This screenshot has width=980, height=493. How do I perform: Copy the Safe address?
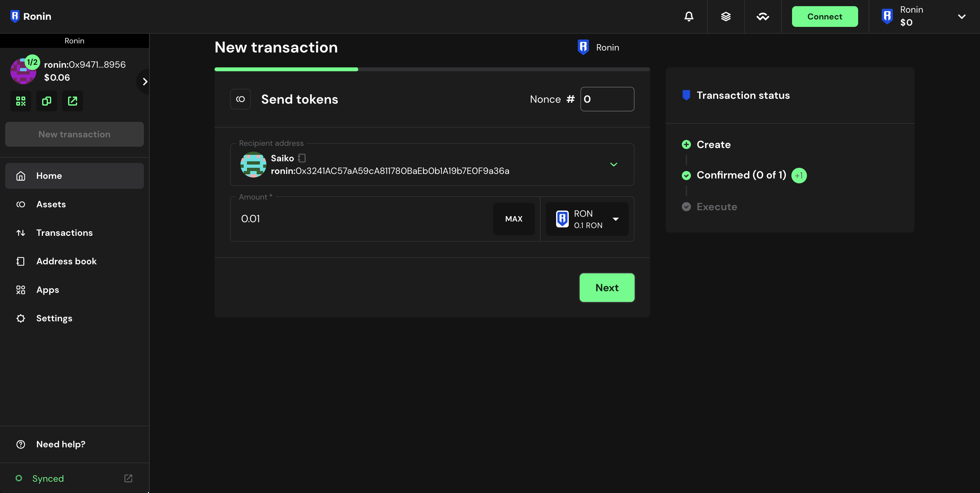point(46,101)
